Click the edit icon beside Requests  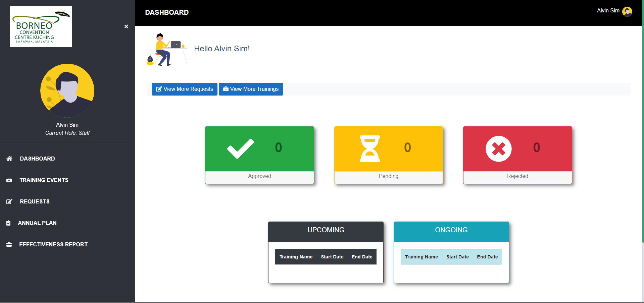click(9, 201)
